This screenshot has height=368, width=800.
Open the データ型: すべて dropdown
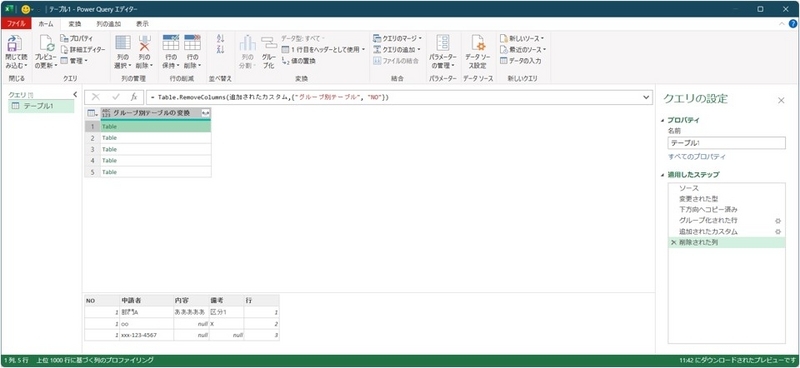[x=304, y=38]
